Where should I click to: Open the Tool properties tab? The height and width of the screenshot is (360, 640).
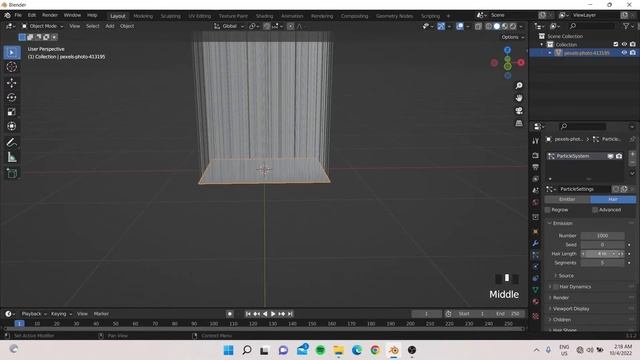536,141
